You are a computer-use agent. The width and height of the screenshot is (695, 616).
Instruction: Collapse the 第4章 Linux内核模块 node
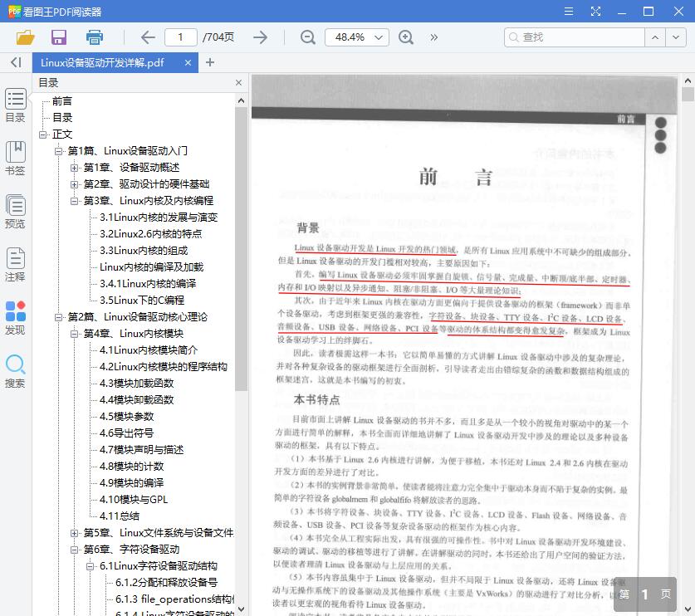coord(75,334)
